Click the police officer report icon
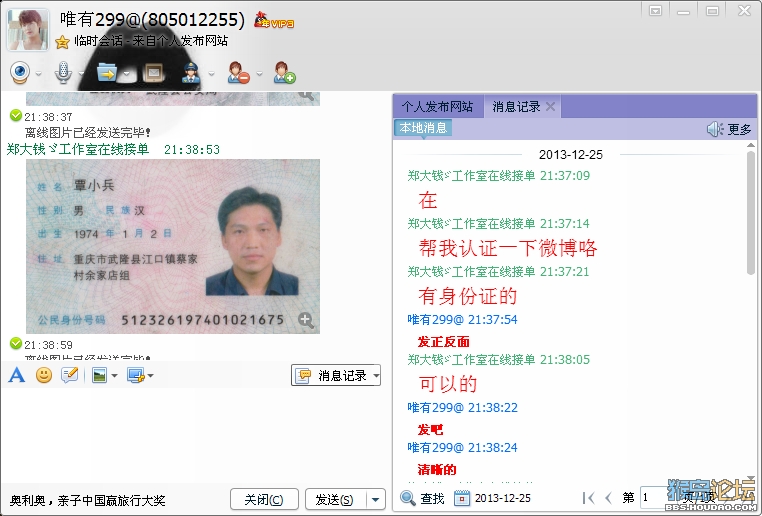The width and height of the screenshot is (762, 516). pyautogui.click(x=191, y=73)
